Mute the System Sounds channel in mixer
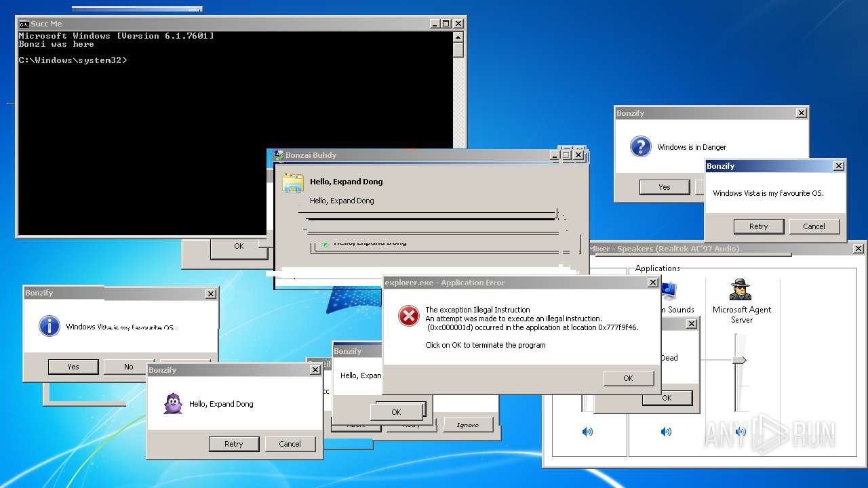Viewport: 868px width, 488px height. click(x=667, y=432)
